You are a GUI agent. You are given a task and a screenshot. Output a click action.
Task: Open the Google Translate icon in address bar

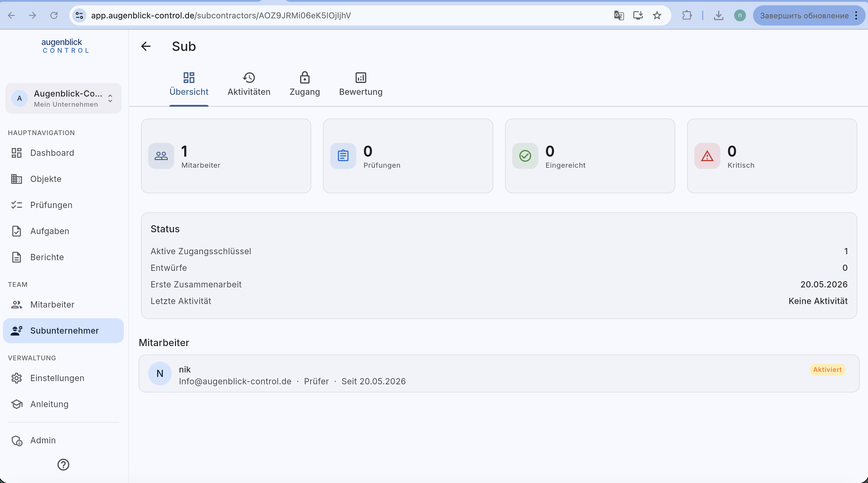(x=619, y=15)
